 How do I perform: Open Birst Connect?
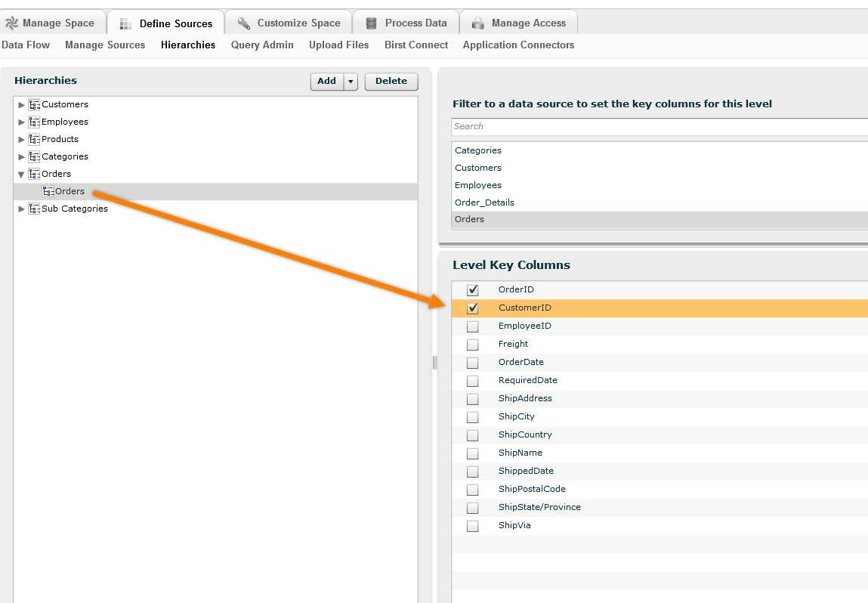click(x=416, y=45)
